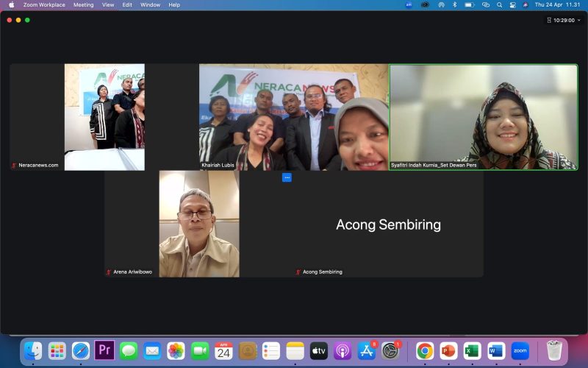
Task: Open the Help menu
Action: tap(174, 4)
